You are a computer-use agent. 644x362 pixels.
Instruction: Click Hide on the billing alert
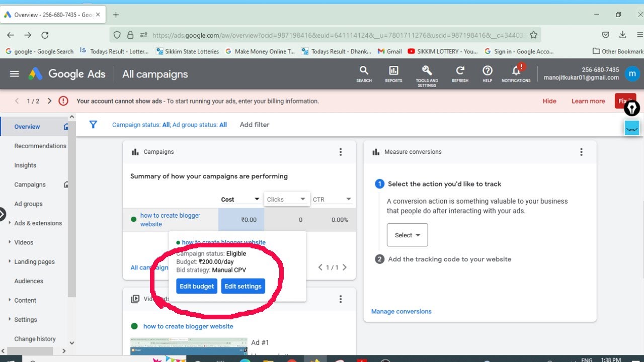549,101
